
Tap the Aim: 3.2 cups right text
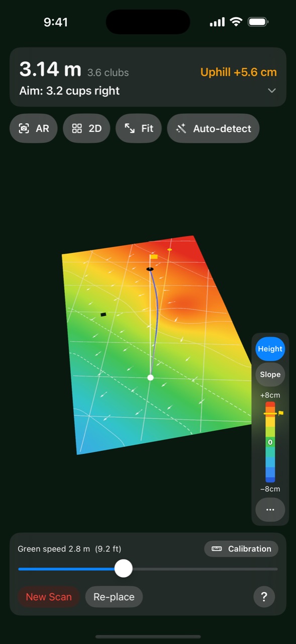coord(69,91)
